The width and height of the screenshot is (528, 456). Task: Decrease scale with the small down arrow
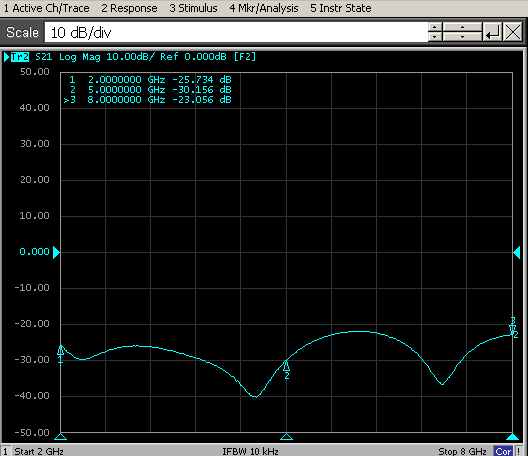pyautogui.click(x=435, y=37)
